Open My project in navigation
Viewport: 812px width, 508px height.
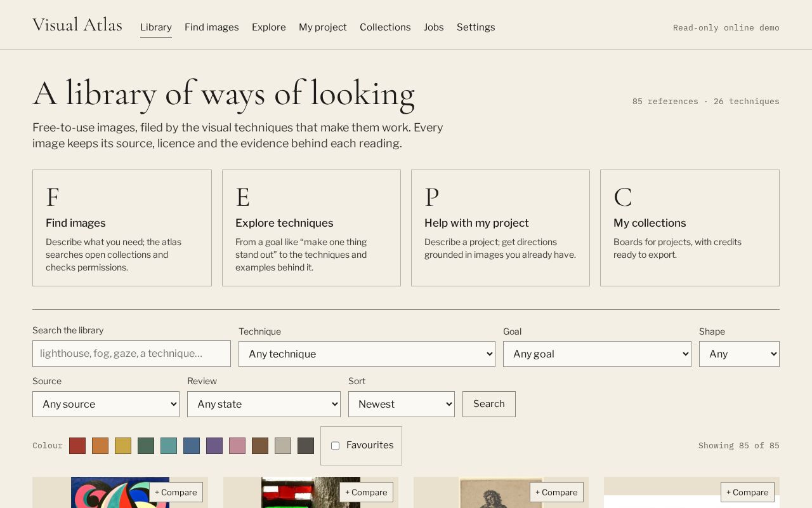pos(323,27)
